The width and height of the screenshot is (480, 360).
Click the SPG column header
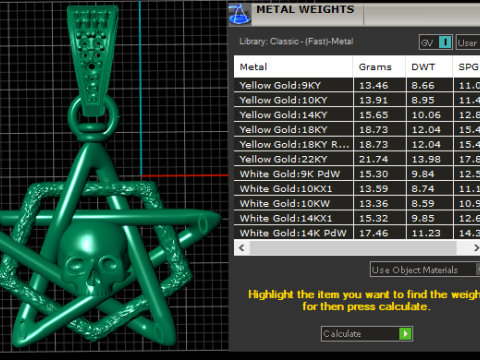(467, 67)
